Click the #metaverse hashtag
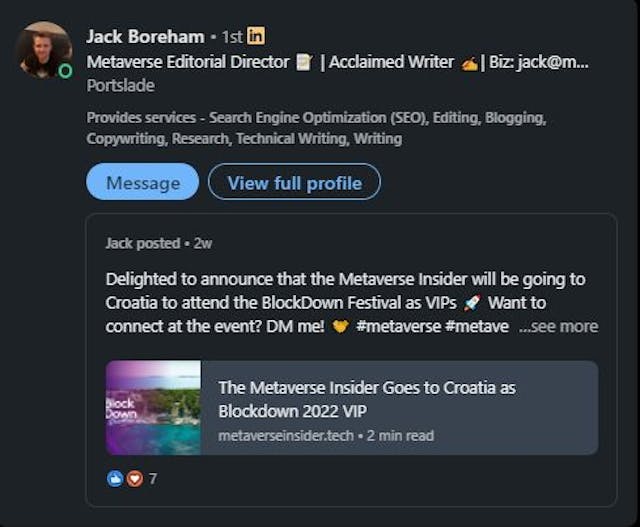This screenshot has height=527, width=640. pos(400,326)
